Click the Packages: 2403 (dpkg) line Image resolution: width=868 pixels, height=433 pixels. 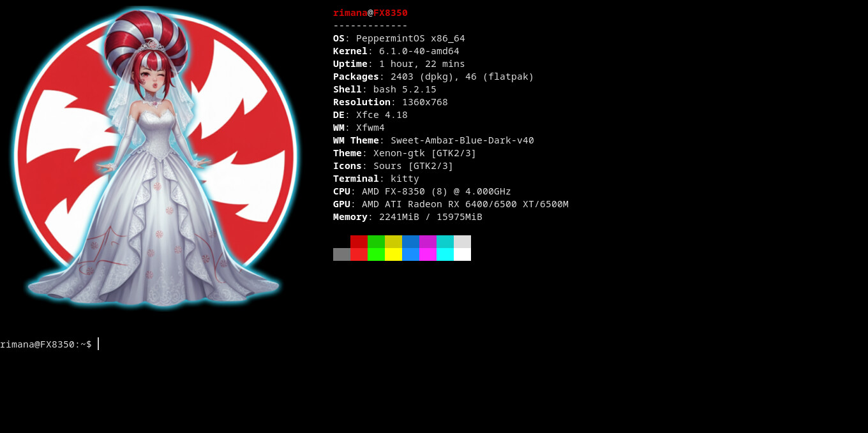(x=433, y=77)
